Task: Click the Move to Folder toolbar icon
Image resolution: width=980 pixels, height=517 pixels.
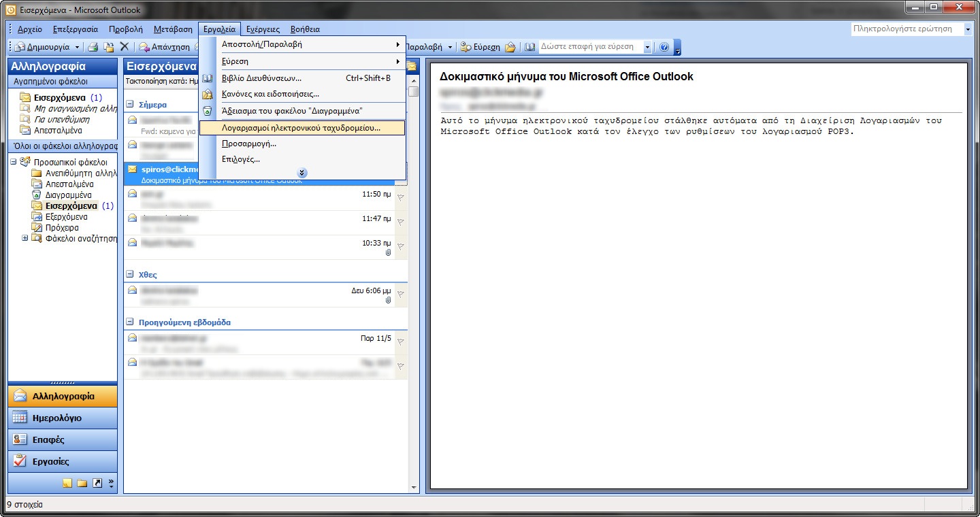Action: 108,47
